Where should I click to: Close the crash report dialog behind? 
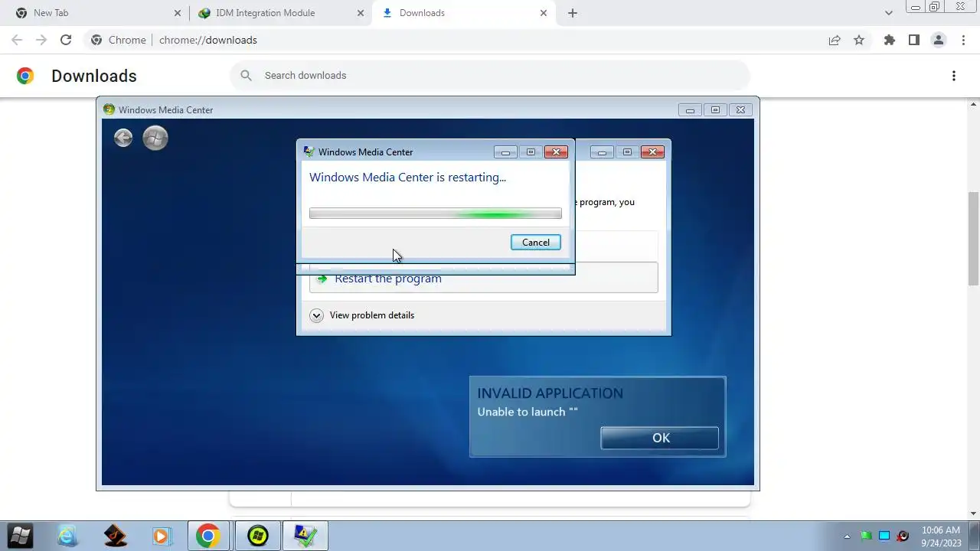pos(652,152)
